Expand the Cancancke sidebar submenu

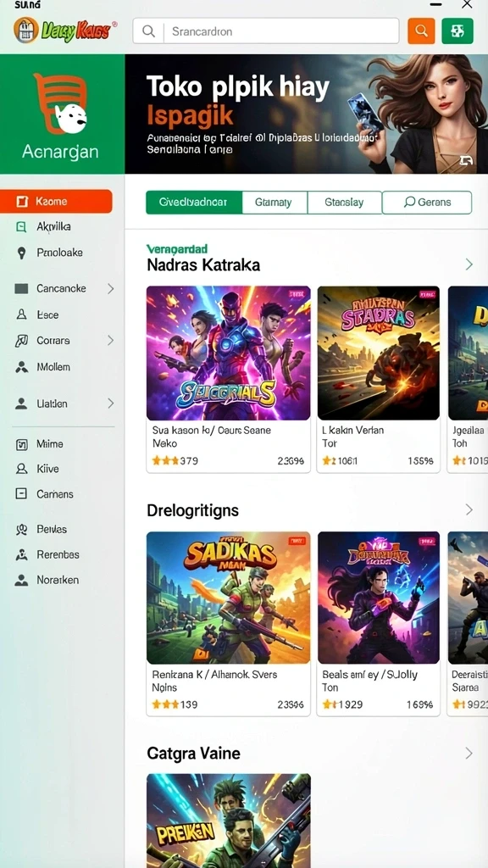click(x=110, y=288)
